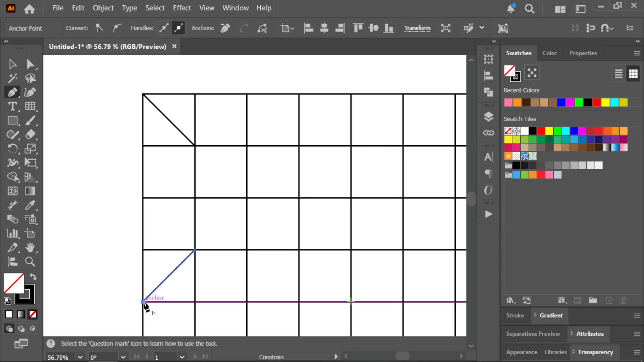Set fill to None mode

pyautogui.click(x=33, y=314)
